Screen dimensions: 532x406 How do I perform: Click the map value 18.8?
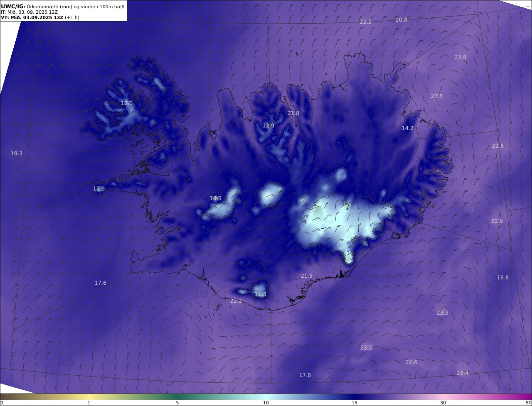coord(503,277)
